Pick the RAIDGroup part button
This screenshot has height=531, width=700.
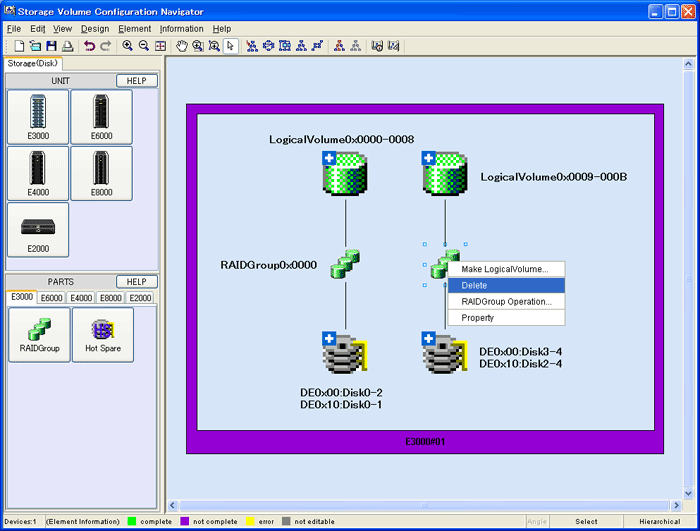(39, 334)
